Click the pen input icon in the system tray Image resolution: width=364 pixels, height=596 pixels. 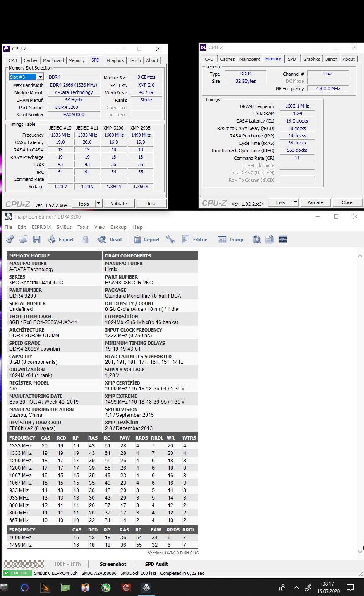coord(308,588)
